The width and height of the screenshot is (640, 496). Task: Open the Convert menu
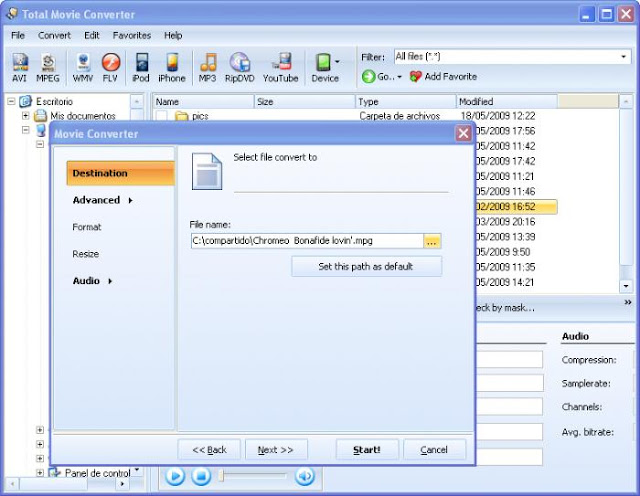[54, 36]
